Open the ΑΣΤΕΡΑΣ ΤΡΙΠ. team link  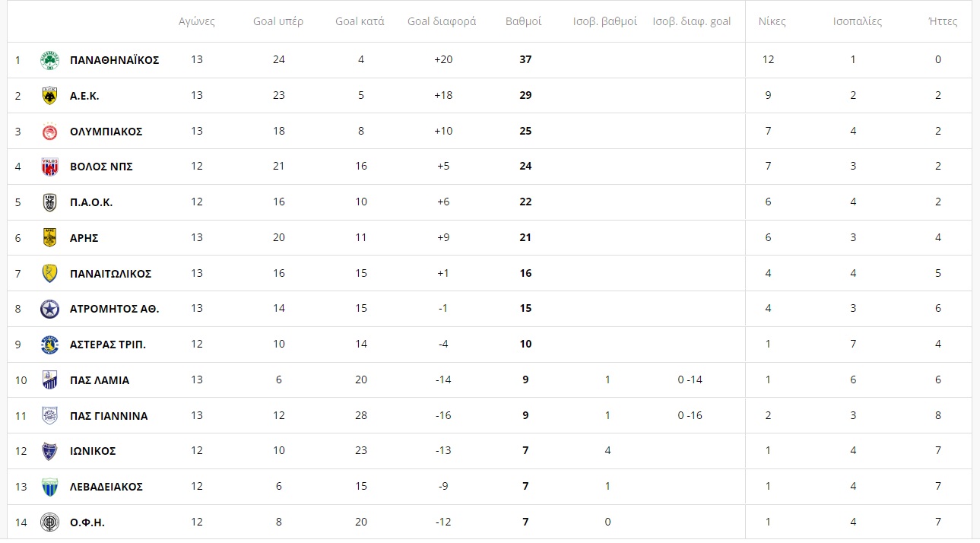click(108, 345)
